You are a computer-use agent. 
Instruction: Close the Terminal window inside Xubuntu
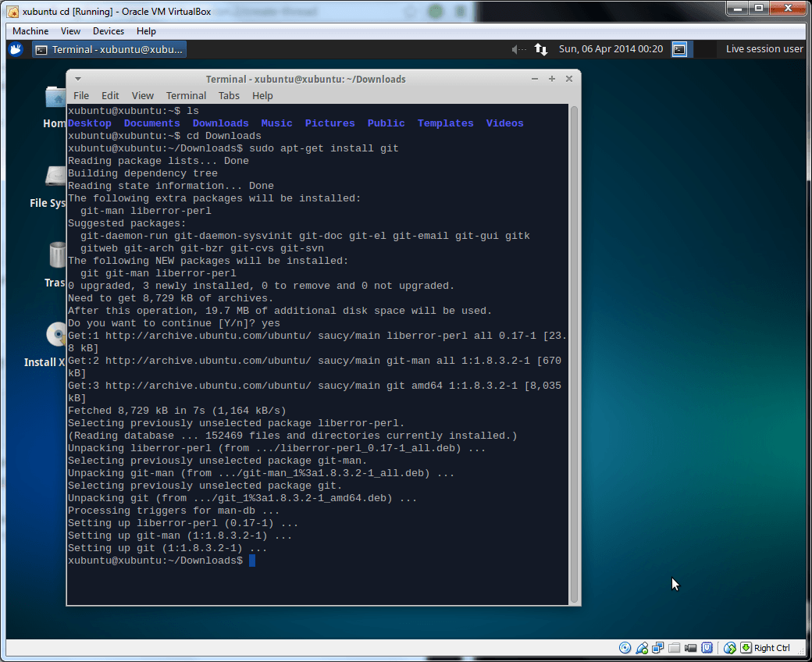(568, 79)
